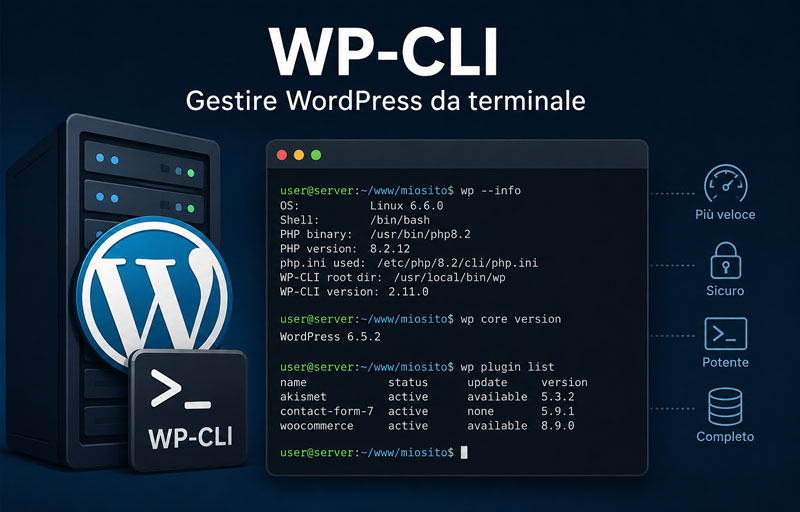800x512 pixels.
Task: Click the PHP binary path /usr/bin/php8.2
Action: click(420, 235)
